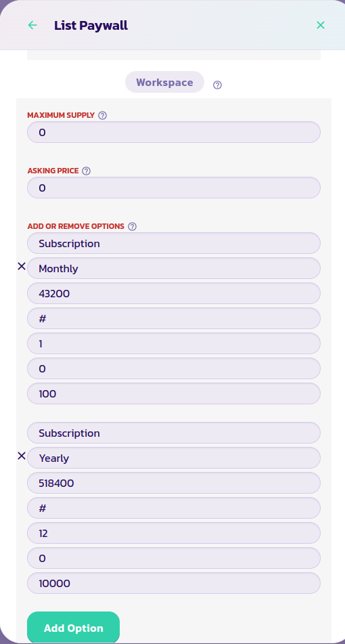The width and height of the screenshot is (345, 644).
Task: Go back using the left arrow icon
Action: (32, 26)
